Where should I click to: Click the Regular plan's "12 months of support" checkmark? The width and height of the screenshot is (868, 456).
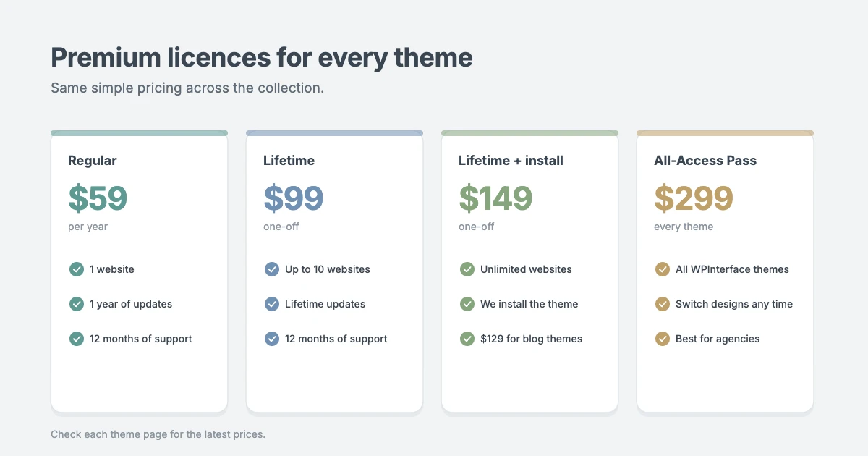point(77,339)
